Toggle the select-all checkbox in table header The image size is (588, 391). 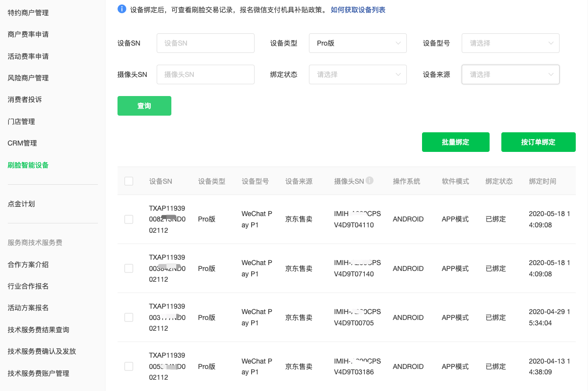coord(129,181)
